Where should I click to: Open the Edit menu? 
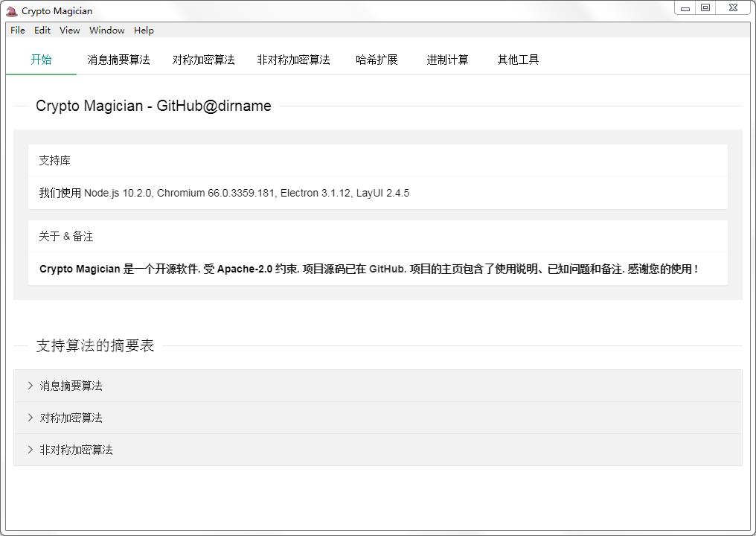tap(42, 30)
